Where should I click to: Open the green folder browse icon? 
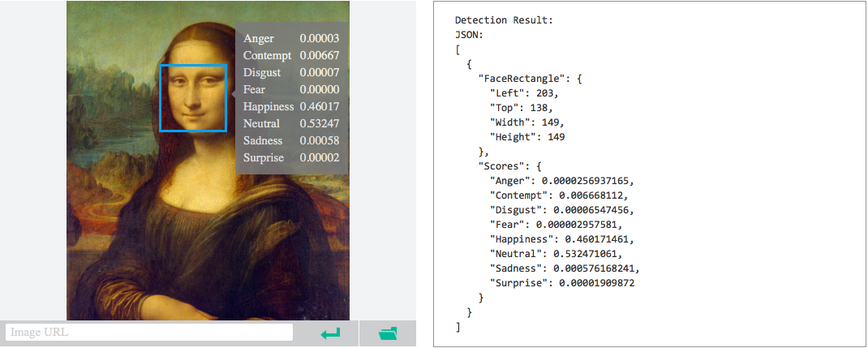[388, 333]
